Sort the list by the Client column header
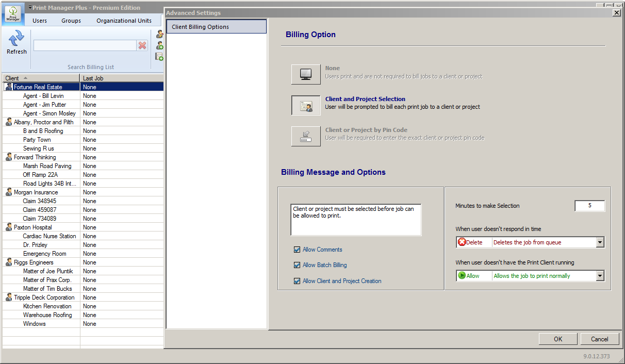 41,78
